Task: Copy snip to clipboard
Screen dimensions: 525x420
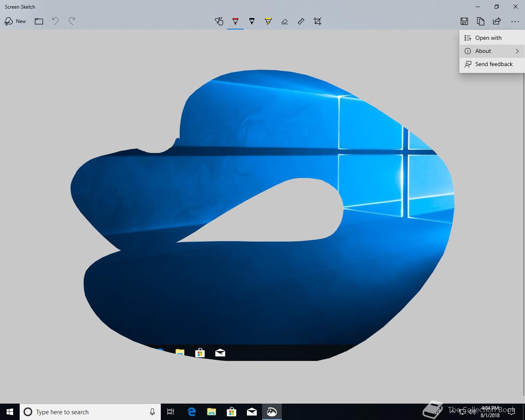Action: [481, 21]
